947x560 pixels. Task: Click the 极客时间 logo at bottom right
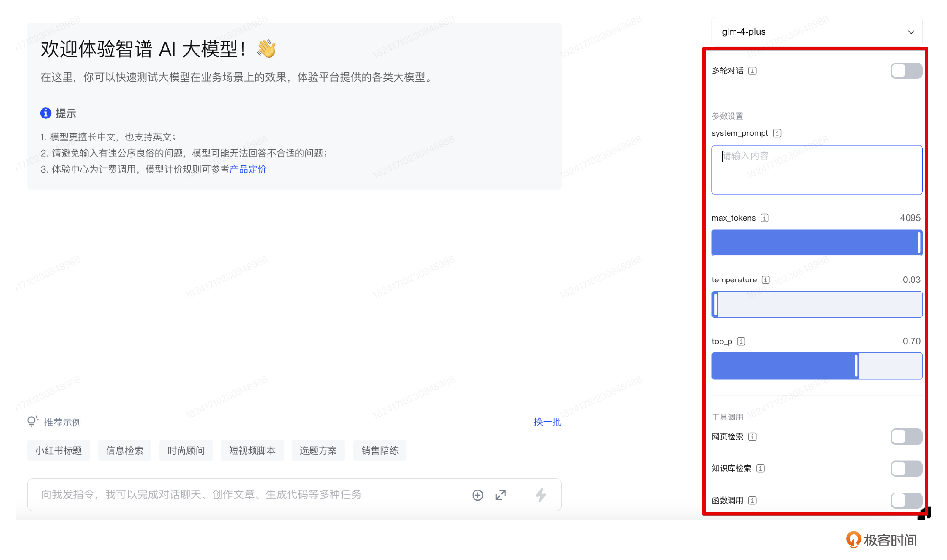pyautogui.click(x=881, y=540)
